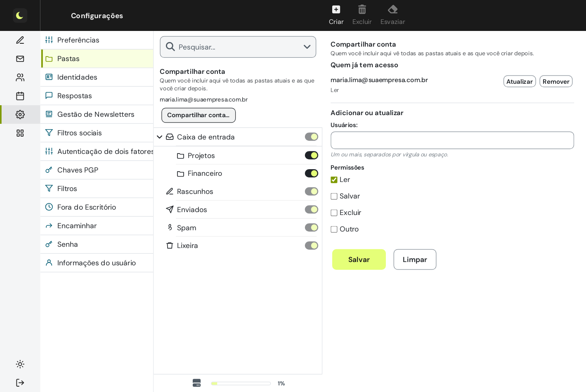This screenshot has height=392, width=586.
Task: Toggle Projetos folder switch
Action: pyautogui.click(x=312, y=155)
